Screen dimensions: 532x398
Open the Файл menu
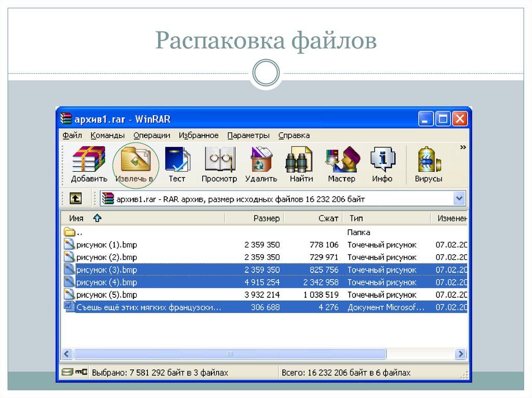[x=72, y=135]
